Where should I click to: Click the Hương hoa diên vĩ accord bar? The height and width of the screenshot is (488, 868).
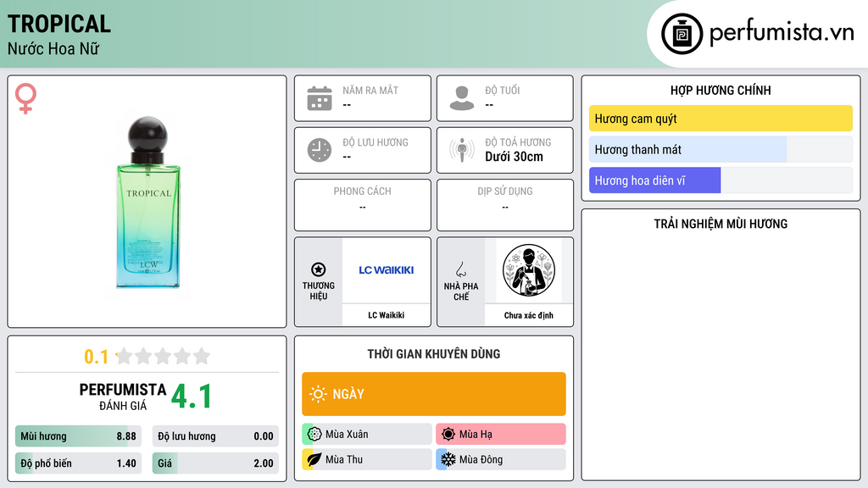(721, 180)
